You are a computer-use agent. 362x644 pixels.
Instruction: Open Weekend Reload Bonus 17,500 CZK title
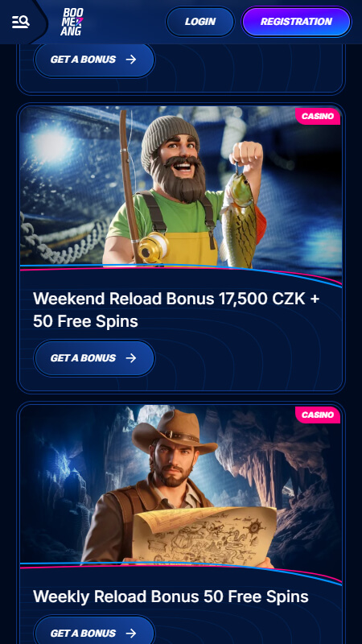tap(176, 310)
